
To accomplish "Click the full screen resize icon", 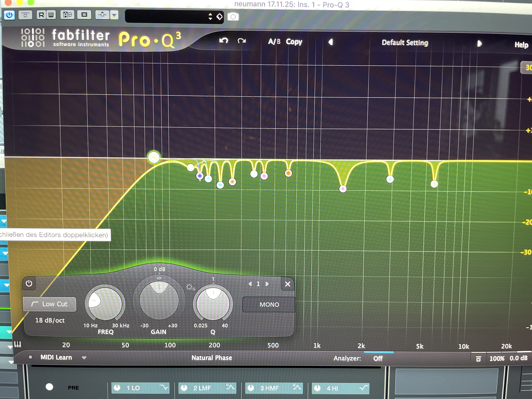I will point(478,359).
